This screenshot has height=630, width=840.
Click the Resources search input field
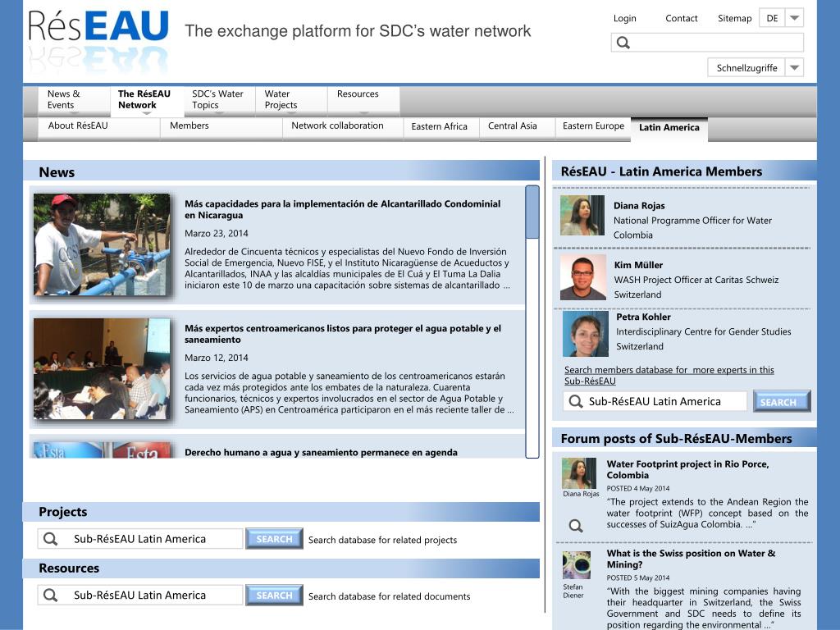139,596
